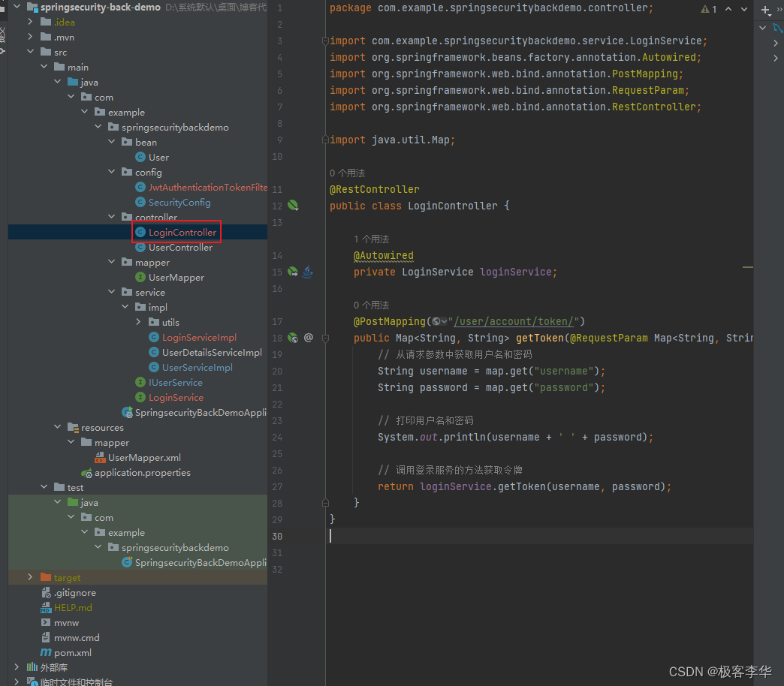Click line number 24 in the gutter
784x686 pixels.
tap(277, 437)
